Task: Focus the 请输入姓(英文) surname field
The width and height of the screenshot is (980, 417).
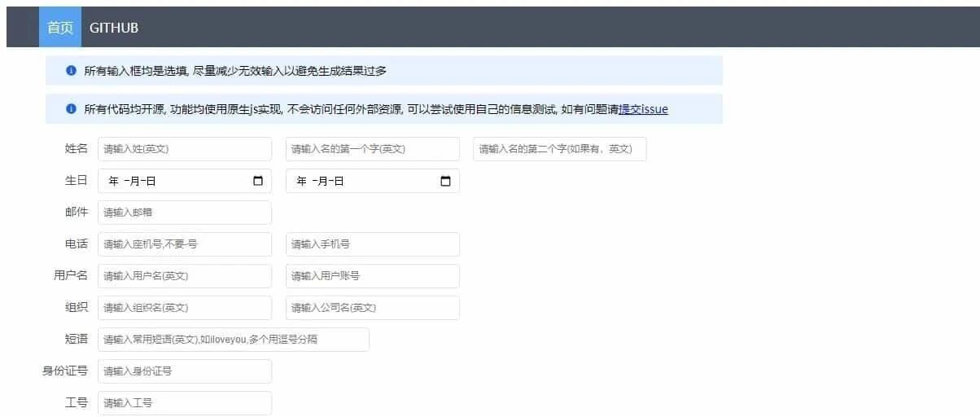Action: coord(185,149)
